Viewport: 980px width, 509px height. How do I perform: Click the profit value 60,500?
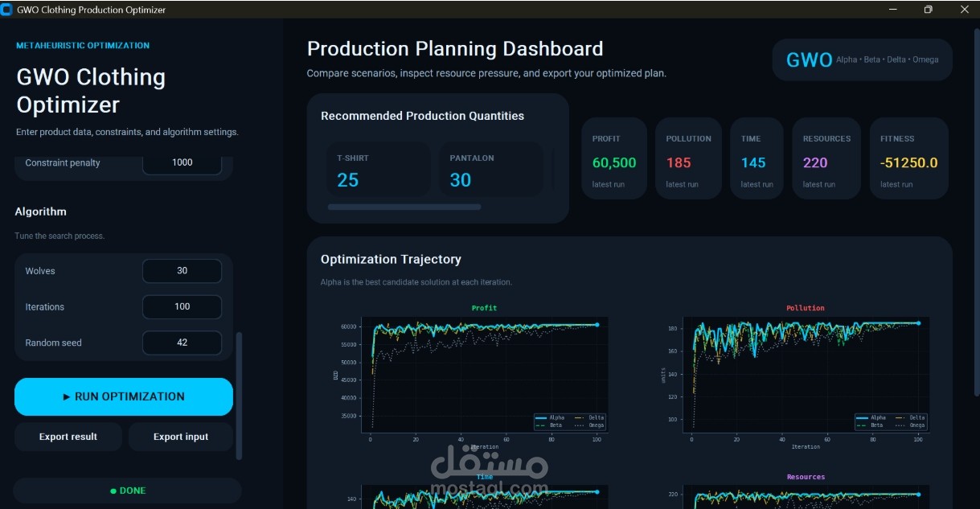(614, 162)
